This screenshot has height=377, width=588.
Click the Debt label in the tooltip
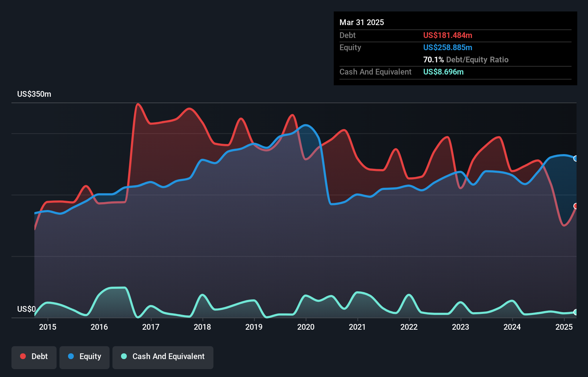click(x=347, y=35)
